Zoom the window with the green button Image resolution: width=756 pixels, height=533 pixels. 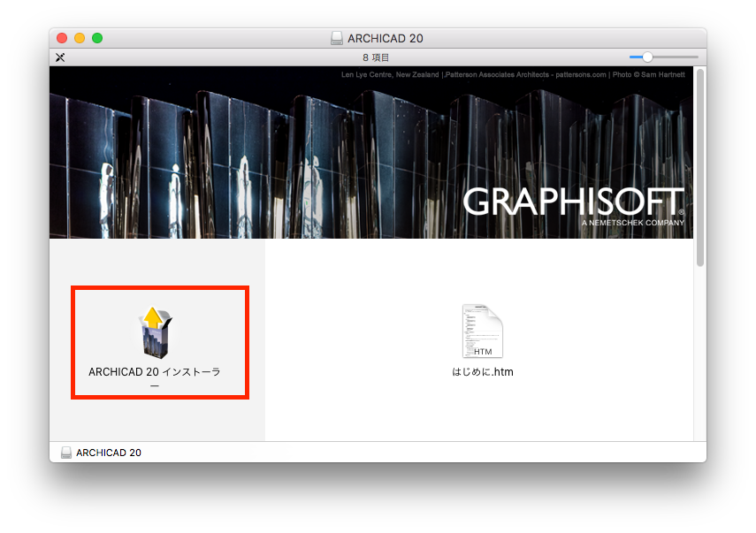[97, 38]
